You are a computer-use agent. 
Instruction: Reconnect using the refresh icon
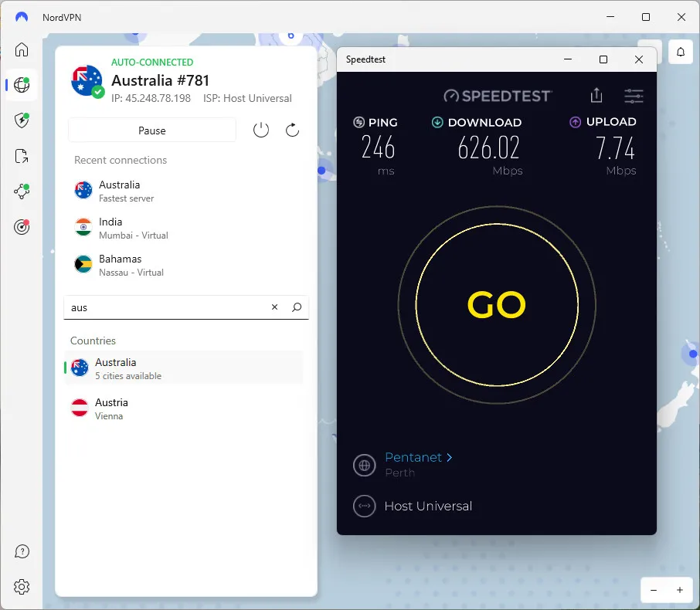click(x=292, y=130)
